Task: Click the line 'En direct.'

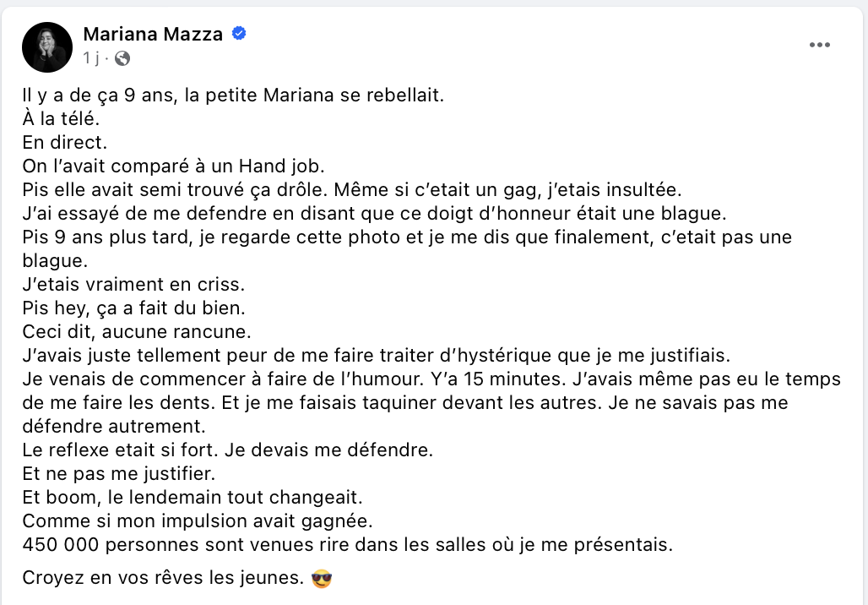Action: pyautogui.click(x=65, y=143)
